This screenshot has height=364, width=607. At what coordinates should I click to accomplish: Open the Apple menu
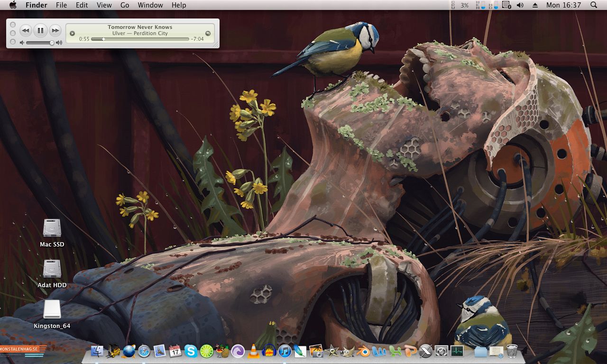(x=13, y=5)
